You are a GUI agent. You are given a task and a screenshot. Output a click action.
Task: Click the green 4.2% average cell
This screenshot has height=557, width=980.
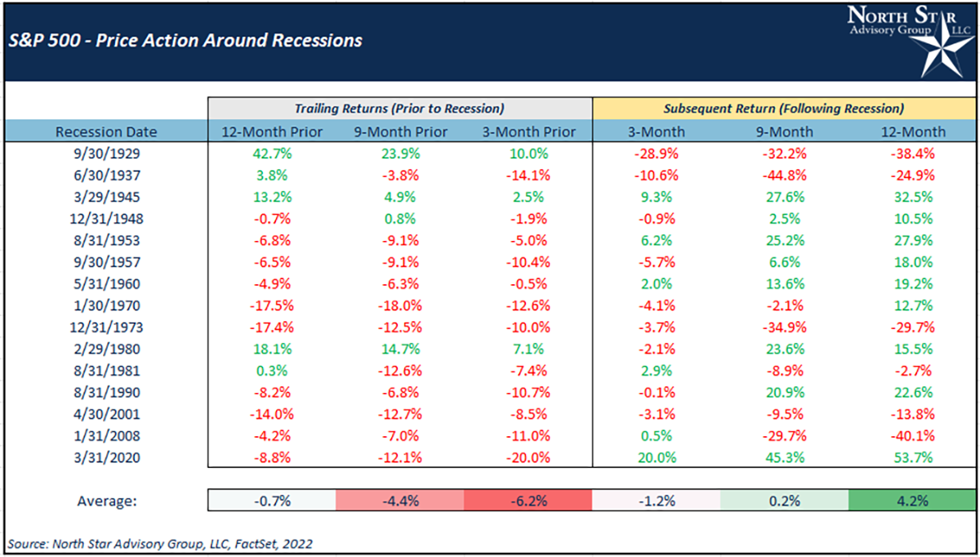tap(913, 501)
